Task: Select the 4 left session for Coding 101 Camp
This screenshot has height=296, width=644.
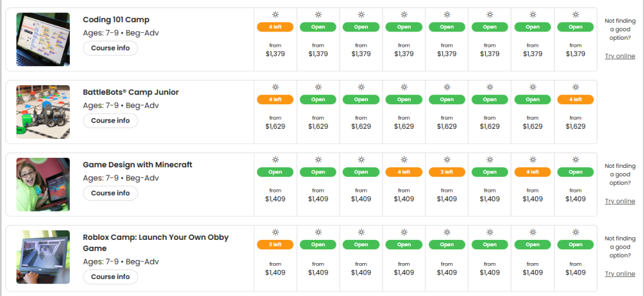Action: 275,27
